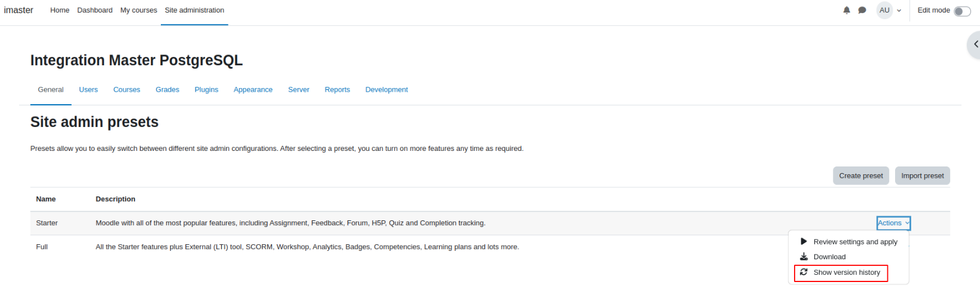The image size is (980, 294).
Task: Click the Full preset description text
Action: [x=307, y=247]
